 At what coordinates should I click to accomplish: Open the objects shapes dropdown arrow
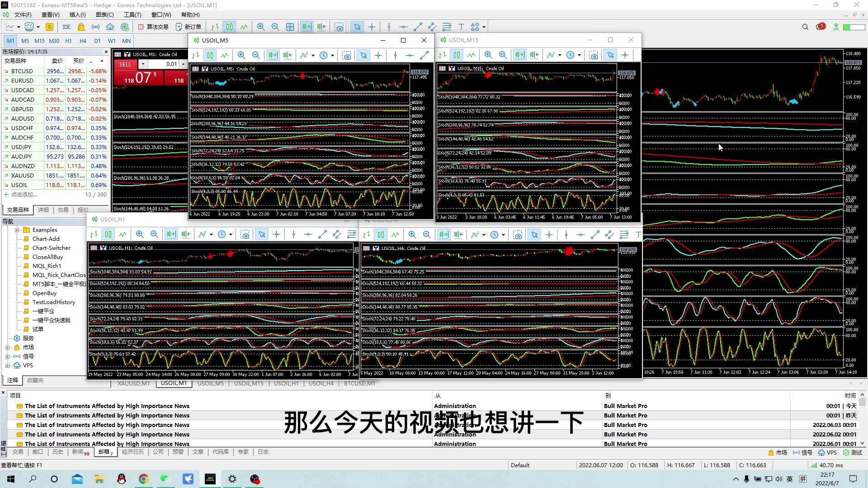click(484, 27)
